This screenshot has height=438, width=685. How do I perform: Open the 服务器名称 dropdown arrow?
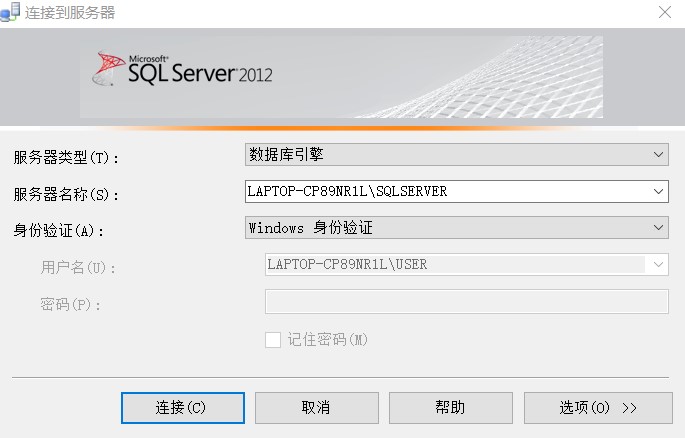[658, 191]
